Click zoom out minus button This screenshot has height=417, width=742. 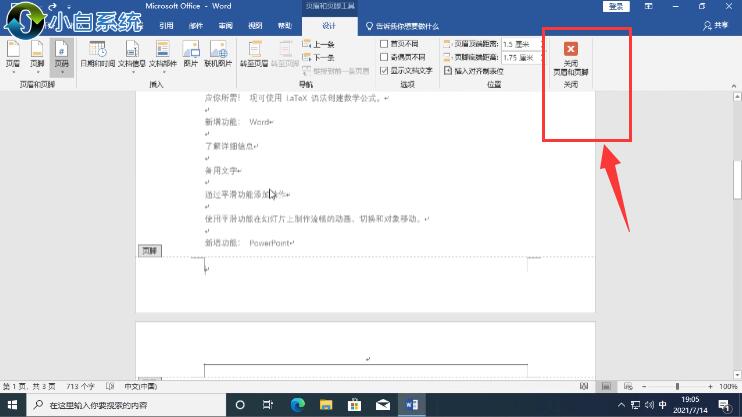[644, 387]
